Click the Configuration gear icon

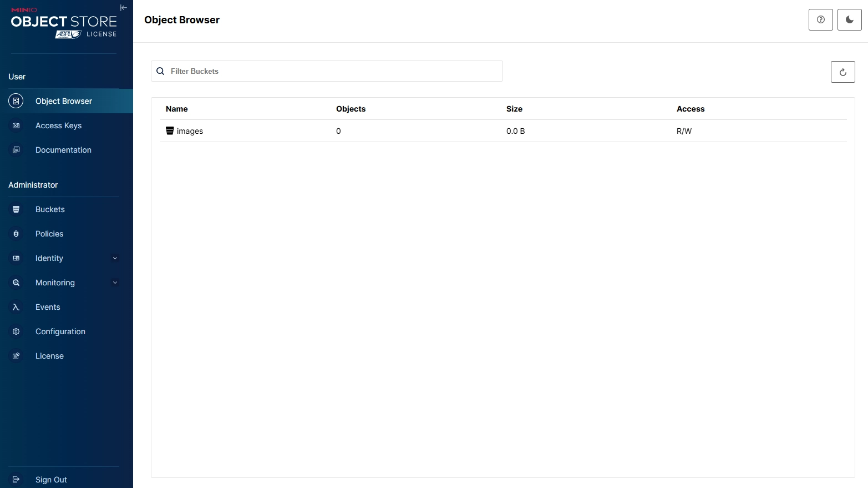[x=16, y=331]
